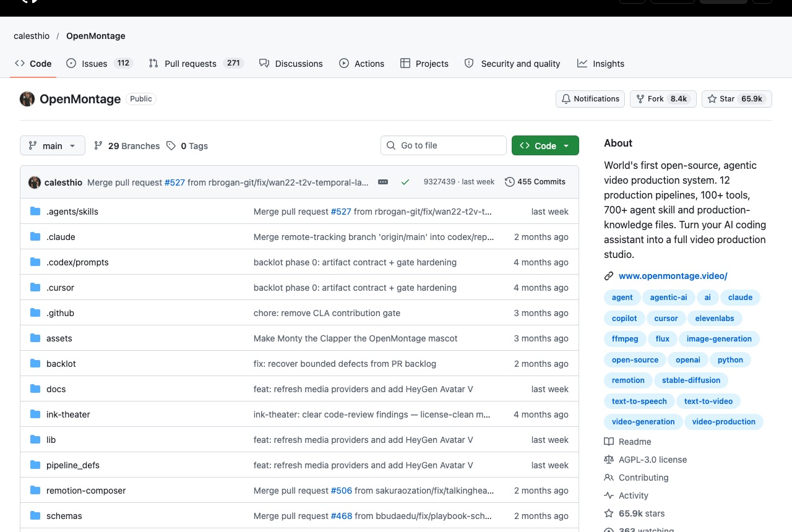
Task: Click the pulse icon next to Activity
Action: (609, 496)
